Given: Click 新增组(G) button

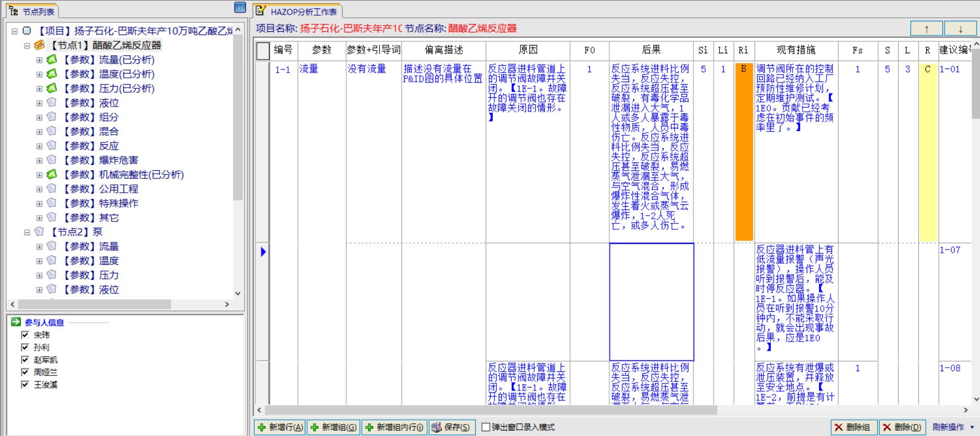Looking at the screenshot, I should (334, 427).
